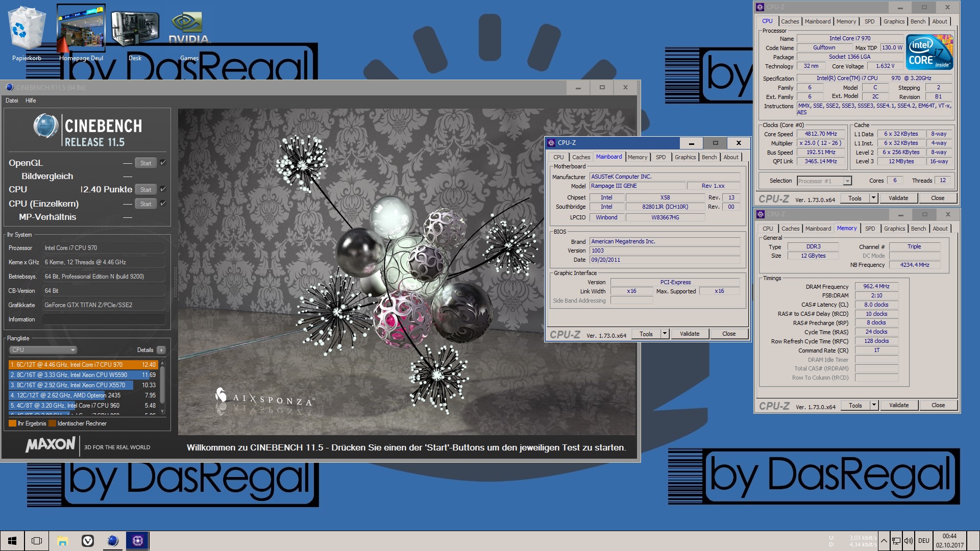The height and width of the screenshot is (551, 980).
Task: Switch to About tab in top CPU-Z window
Action: click(940, 21)
